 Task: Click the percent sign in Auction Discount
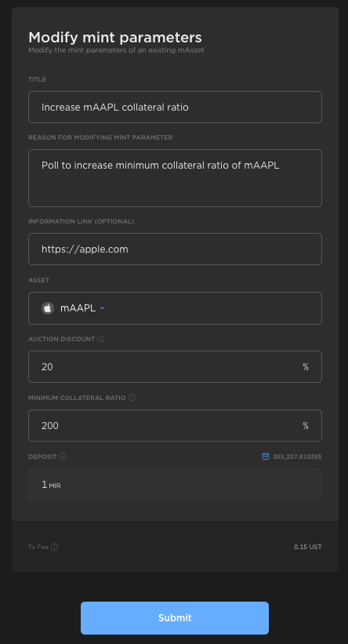coord(306,367)
